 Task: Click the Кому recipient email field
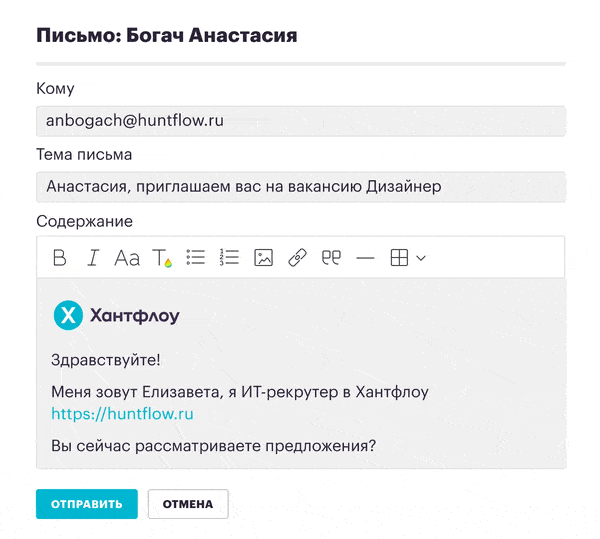pos(300,121)
